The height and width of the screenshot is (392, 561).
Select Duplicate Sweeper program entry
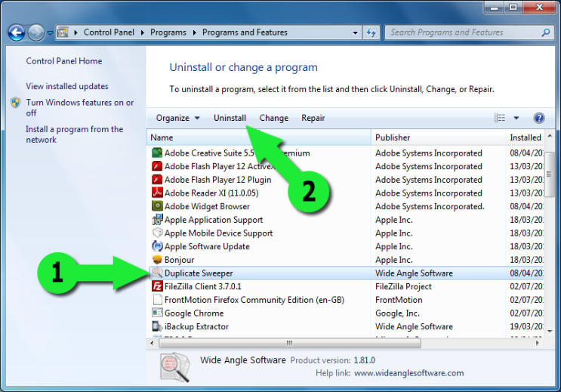pos(199,273)
